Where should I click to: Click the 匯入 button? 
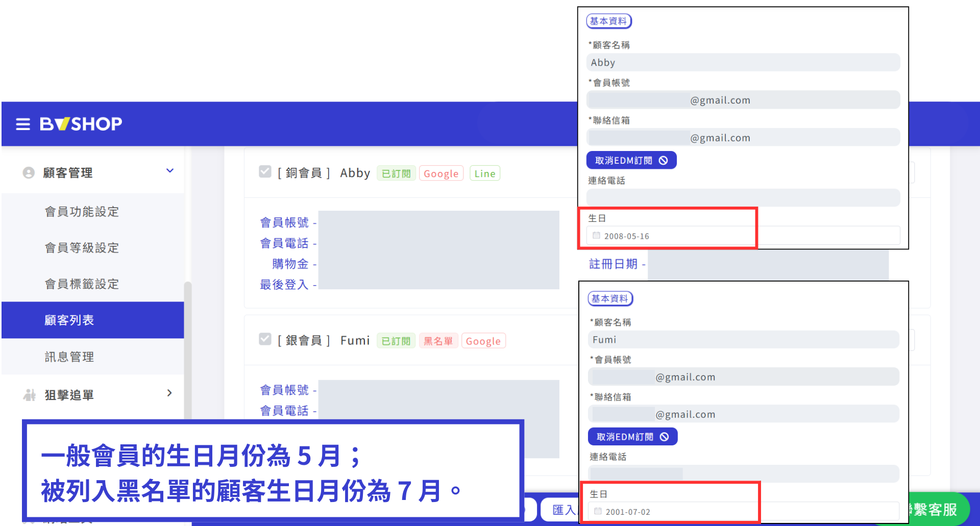[559, 510]
